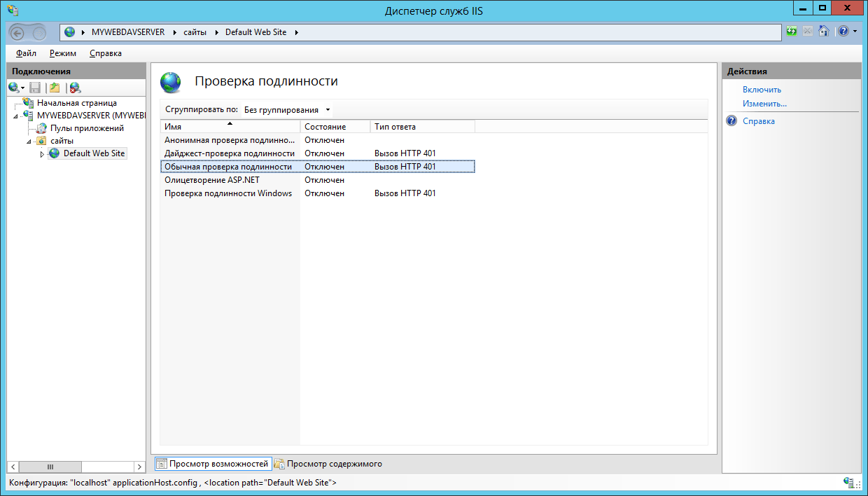Click the Изменить... action link

(x=764, y=104)
